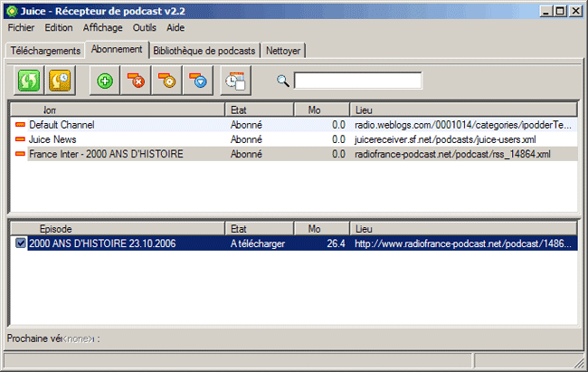Click the feed icon beside France Inter
Screen dimensions: 588x372
(x=20, y=154)
